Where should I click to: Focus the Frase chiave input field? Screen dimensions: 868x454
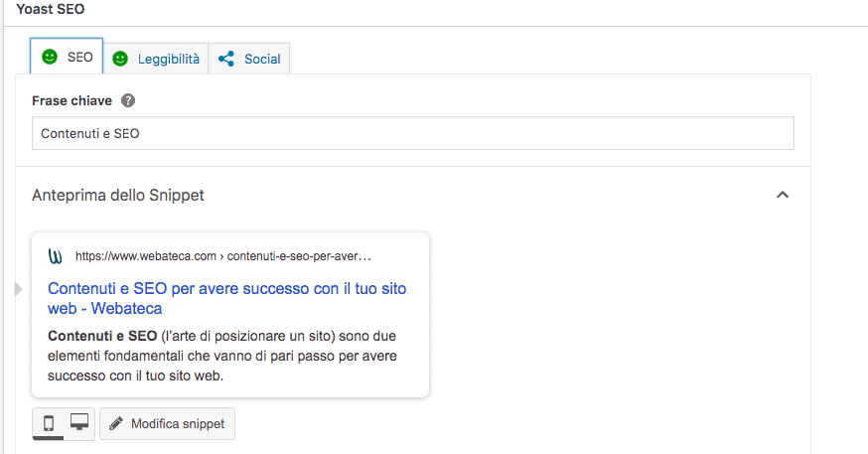pos(413,133)
